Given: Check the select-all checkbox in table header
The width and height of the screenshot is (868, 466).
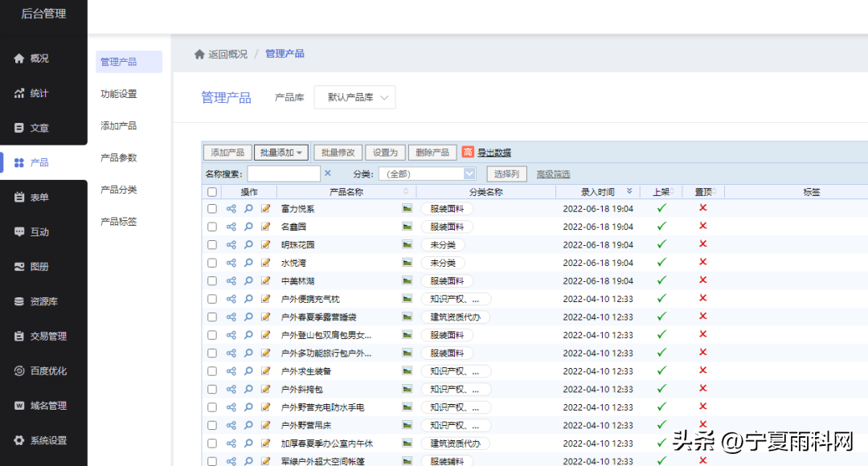Looking at the screenshot, I should [x=212, y=192].
